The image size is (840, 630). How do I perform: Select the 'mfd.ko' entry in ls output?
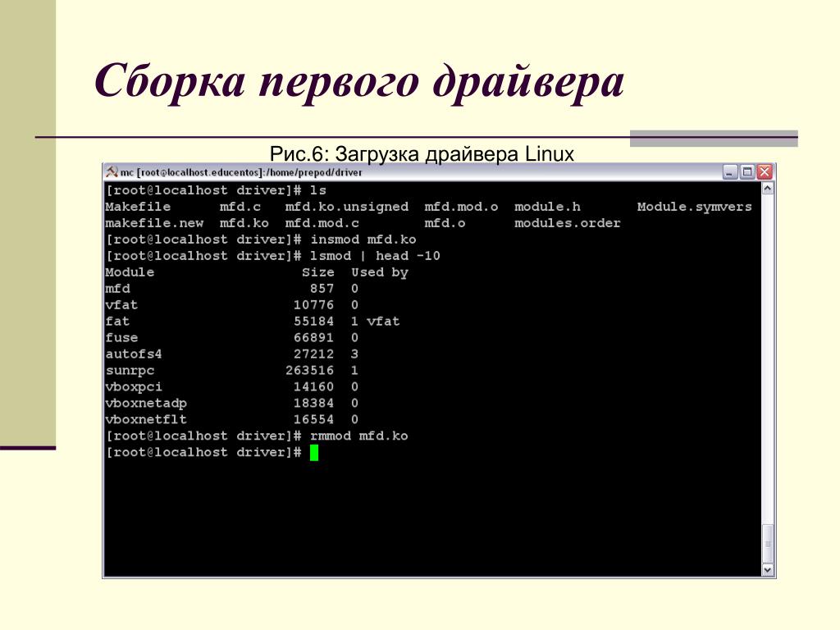pyautogui.click(x=244, y=223)
